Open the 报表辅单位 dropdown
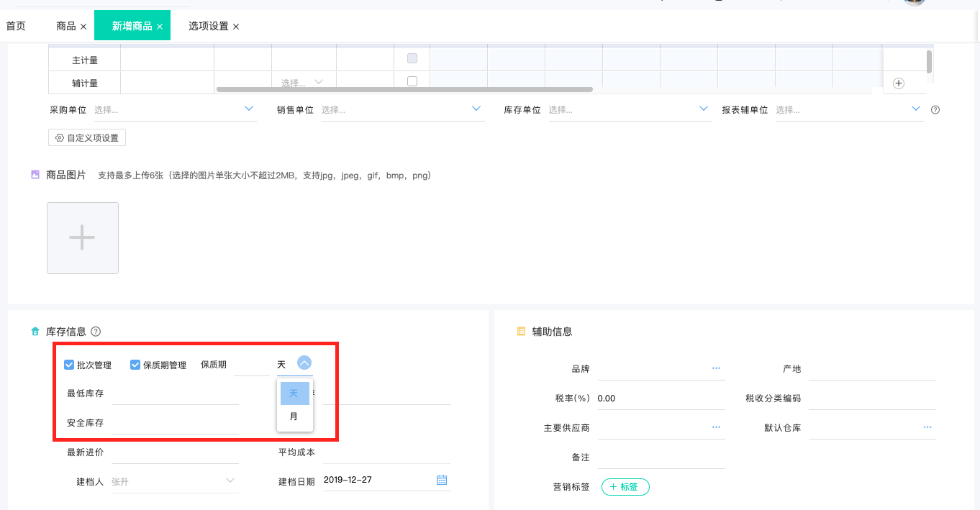 pyautogui.click(x=849, y=110)
